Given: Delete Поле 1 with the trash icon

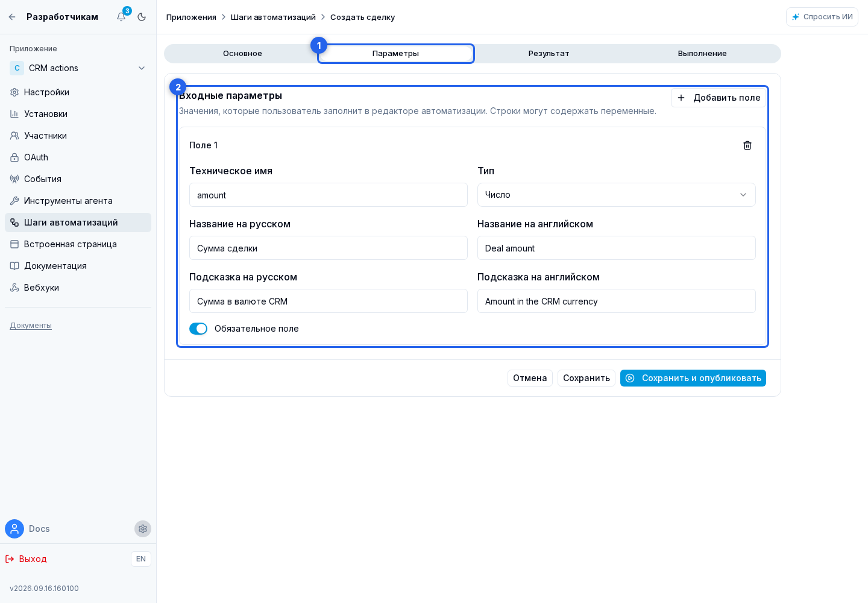Looking at the screenshot, I should (747, 145).
